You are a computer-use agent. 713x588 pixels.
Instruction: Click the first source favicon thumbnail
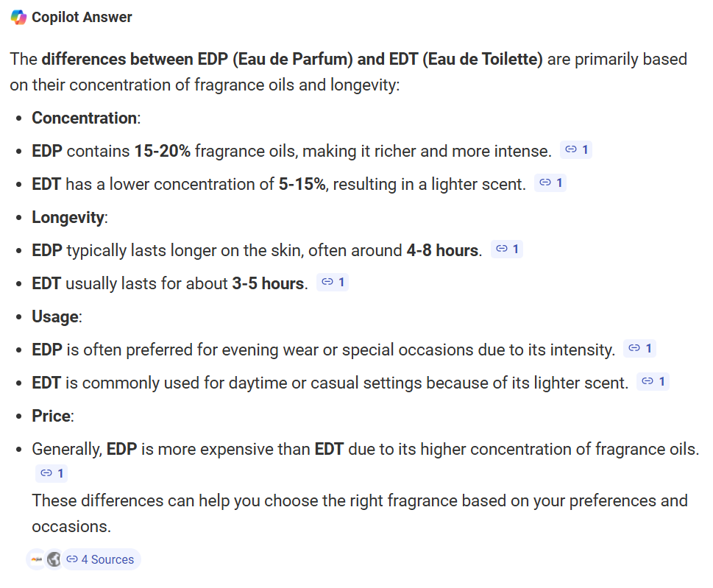(36, 559)
